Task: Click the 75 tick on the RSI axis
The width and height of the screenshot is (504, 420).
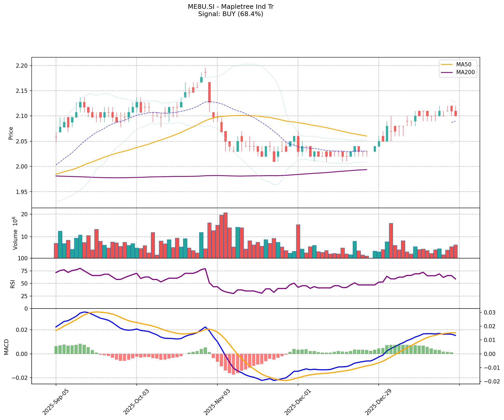Action: click(24, 271)
